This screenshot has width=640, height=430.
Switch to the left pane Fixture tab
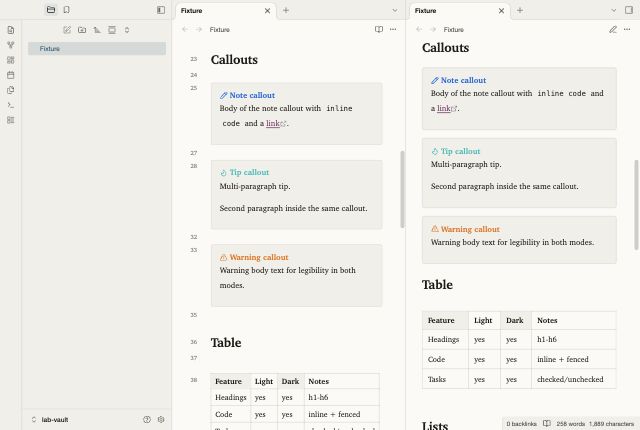tap(225, 11)
